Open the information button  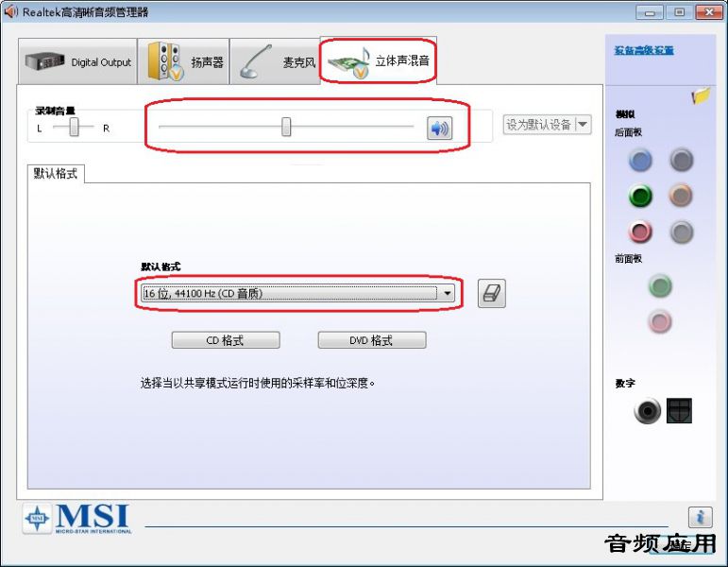(x=701, y=517)
